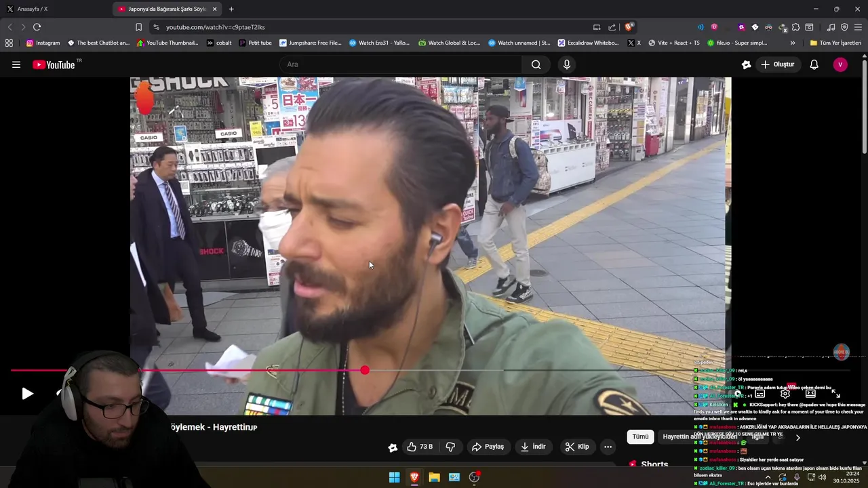Expand the system tray hidden icons
The width and height of the screenshot is (868, 488).
768,477
